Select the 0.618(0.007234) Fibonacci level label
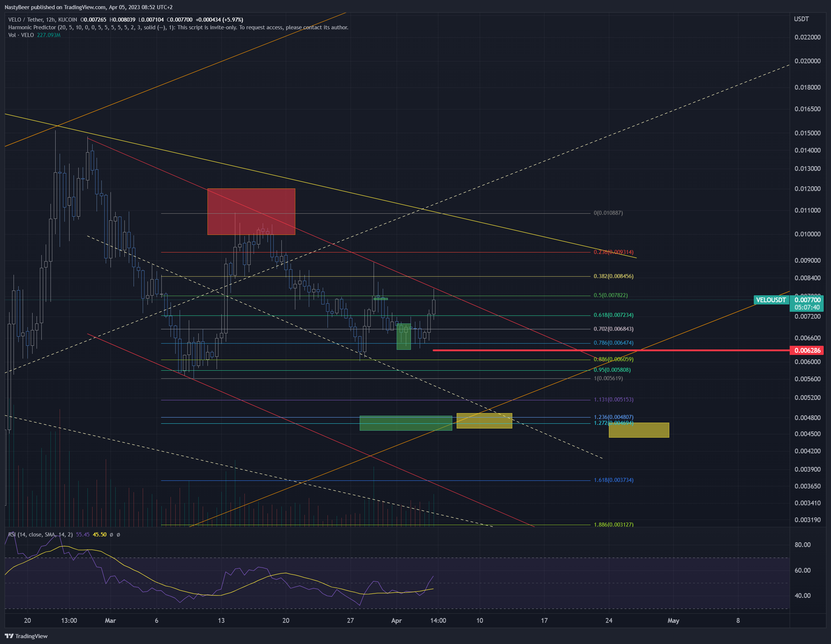The image size is (831, 644). [613, 315]
